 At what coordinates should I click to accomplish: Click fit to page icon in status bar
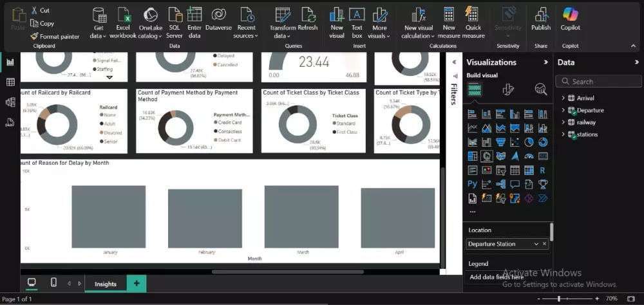pyautogui.click(x=631, y=299)
